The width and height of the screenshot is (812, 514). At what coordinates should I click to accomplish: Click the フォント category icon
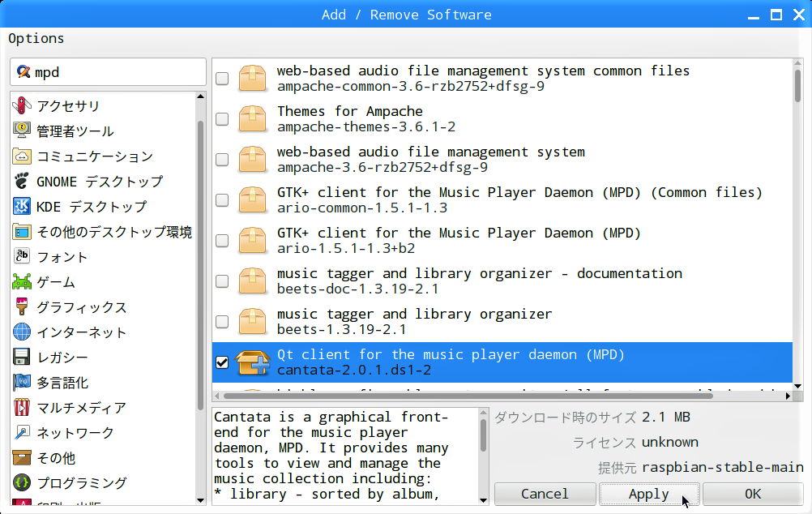click(21, 256)
